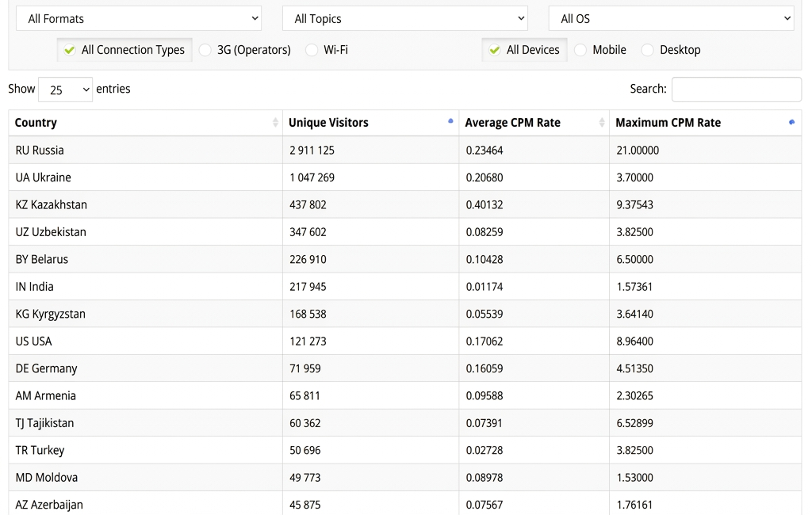Choose the Mobile device radio option
Viewport: 812px width, 515px height.
pyautogui.click(x=601, y=50)
